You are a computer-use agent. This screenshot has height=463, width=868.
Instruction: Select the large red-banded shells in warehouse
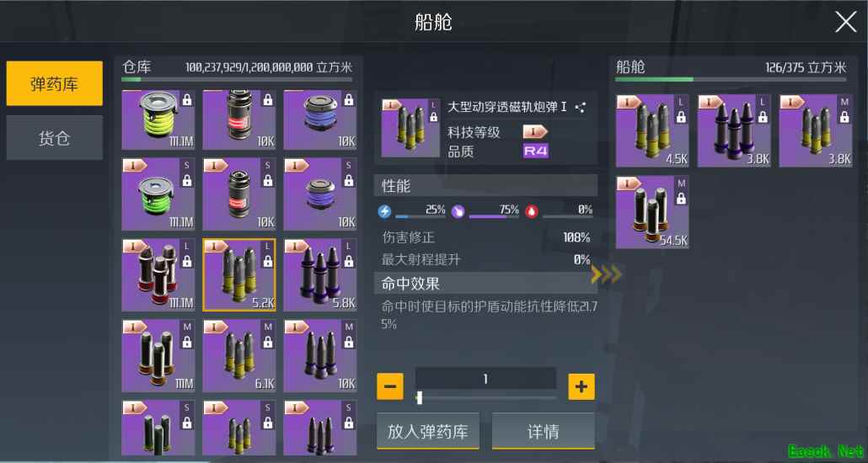pyautogui.click(x=158, y=275)
